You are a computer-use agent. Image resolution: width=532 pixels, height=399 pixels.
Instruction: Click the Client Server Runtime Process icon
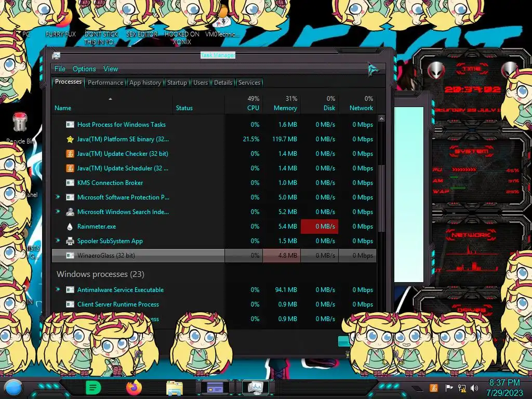[x=70, y=304]
